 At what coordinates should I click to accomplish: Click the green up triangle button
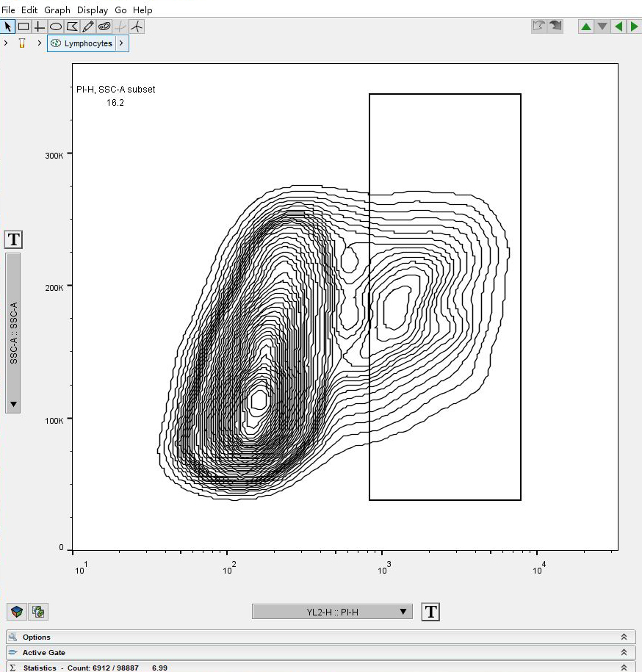(586, 26)
